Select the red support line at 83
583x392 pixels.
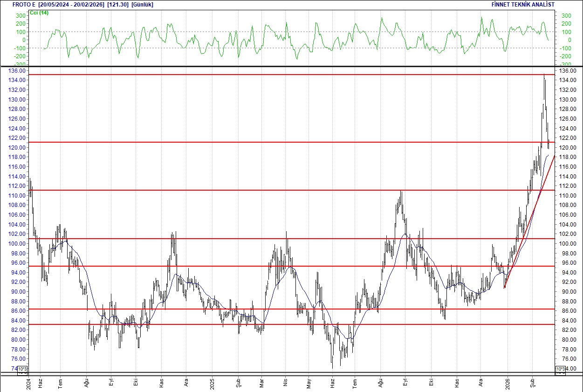tap(280, 324)
